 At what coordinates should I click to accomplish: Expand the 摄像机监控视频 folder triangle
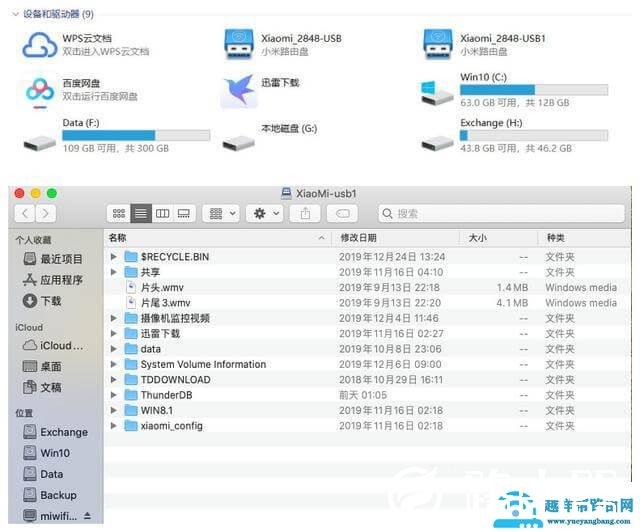pyautogui.click(x=113, y=318)
